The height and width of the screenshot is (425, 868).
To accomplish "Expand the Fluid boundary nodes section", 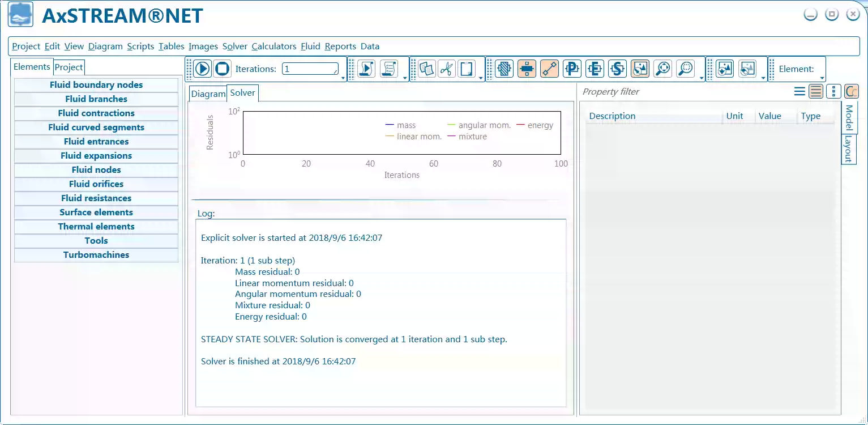I will [x=96, y=85].
